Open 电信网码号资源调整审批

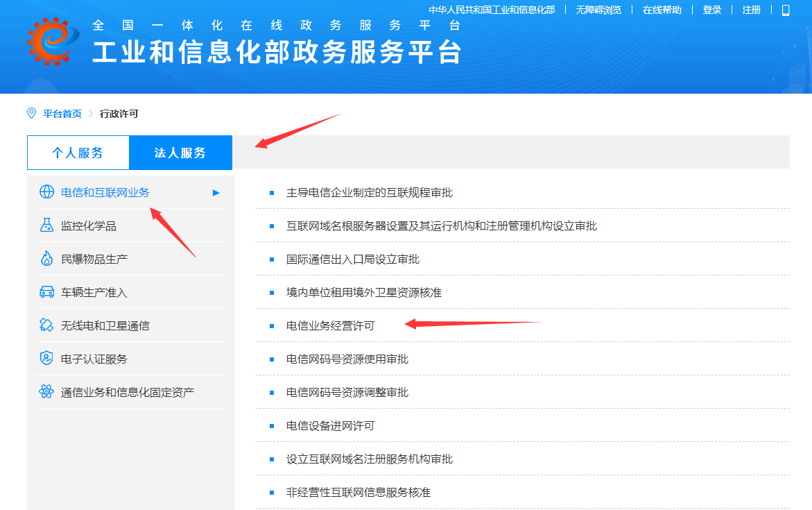coord(347,392)
